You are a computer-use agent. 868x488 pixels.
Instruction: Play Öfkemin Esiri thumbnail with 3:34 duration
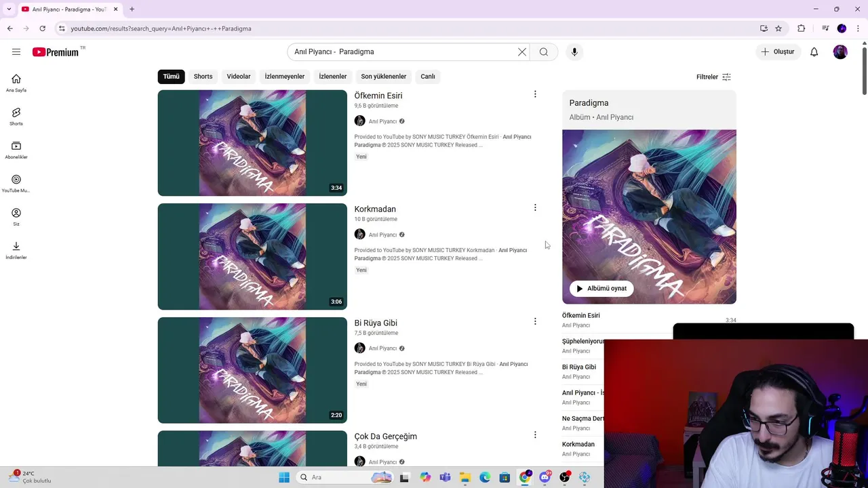click(252, 143)
